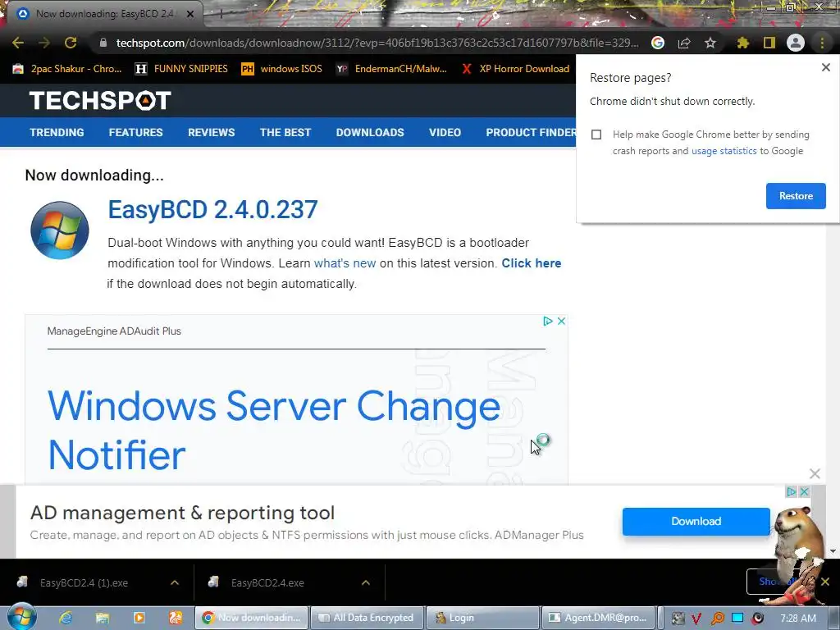Open Chrome three-dot menu
Screen dimensions: 840x630
tap(822, 43)
